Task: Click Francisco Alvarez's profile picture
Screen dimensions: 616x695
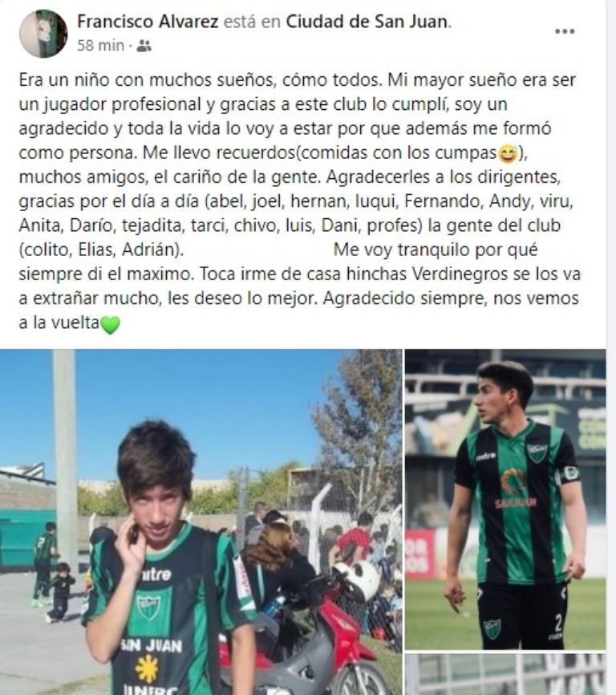Action: pos(43,35)
